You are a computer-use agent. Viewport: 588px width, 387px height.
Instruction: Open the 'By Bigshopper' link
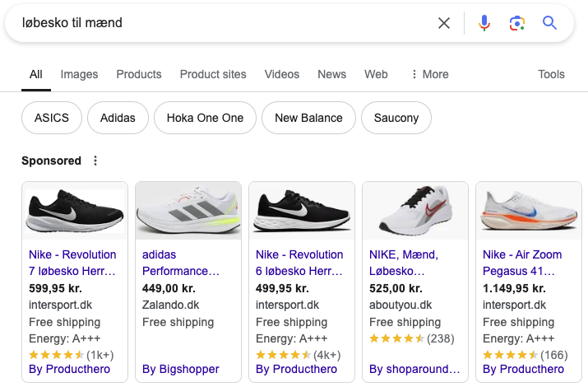click(180, 369)
